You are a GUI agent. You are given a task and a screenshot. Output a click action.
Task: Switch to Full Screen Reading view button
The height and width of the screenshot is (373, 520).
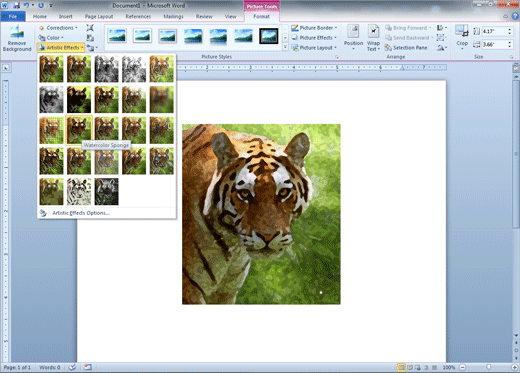(410, 367)
